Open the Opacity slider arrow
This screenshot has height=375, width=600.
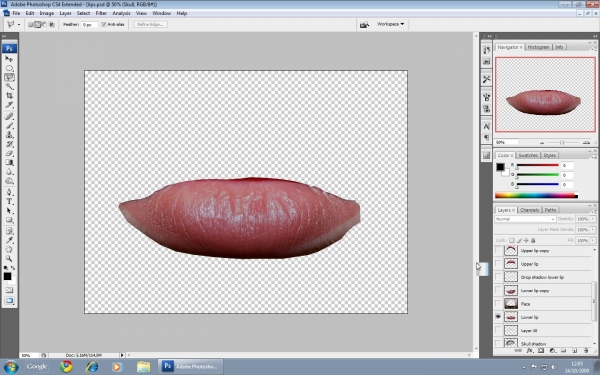[x=593, y=219]
